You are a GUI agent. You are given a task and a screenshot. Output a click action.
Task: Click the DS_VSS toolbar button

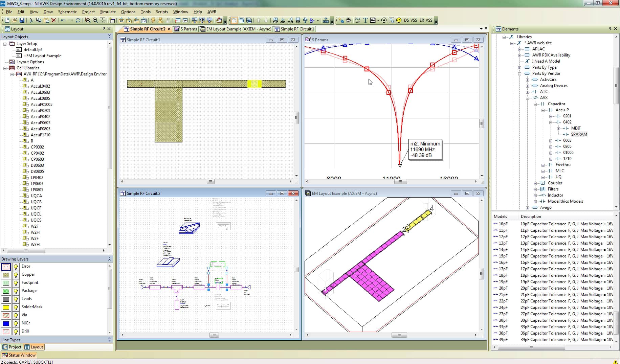click(x=411, y=21)
